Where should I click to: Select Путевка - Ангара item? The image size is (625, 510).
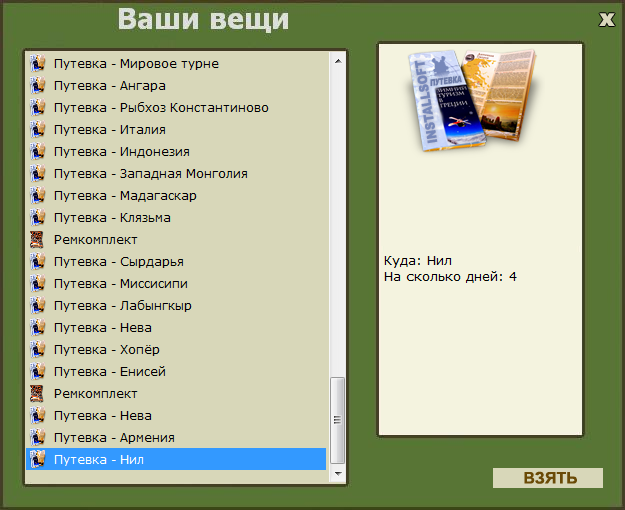[176, 86]
